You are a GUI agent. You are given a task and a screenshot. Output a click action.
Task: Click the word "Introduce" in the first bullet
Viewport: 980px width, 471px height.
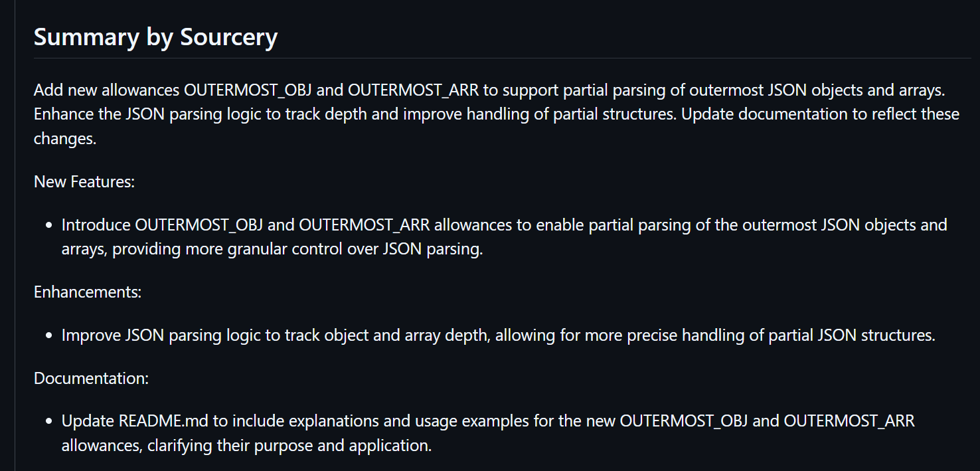(x=96, y=225)
